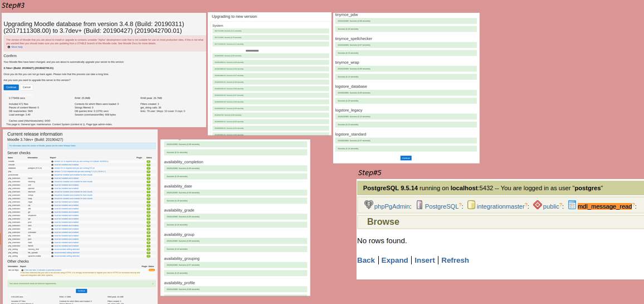Click the tinymce_wrap heading
The width and height of the screenshot is (644, 304).
[x=347, y=62]
